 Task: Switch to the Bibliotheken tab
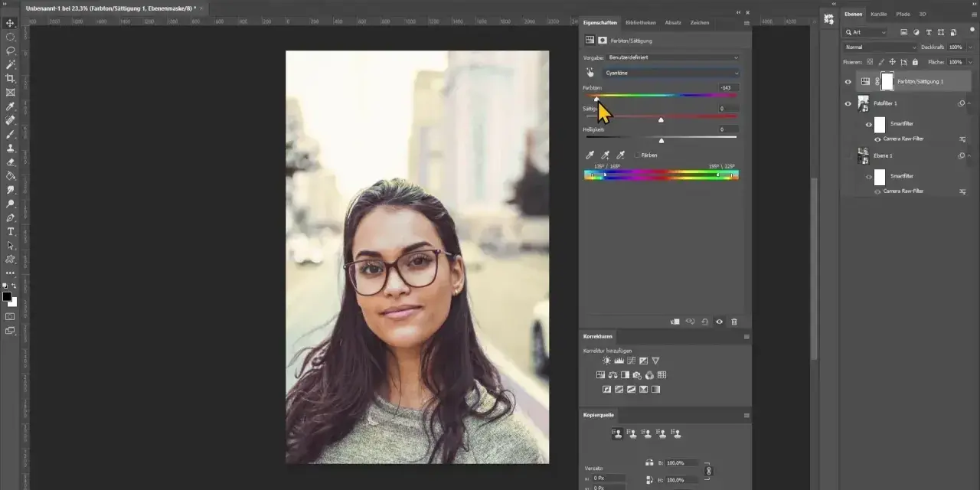coord(640,23)
